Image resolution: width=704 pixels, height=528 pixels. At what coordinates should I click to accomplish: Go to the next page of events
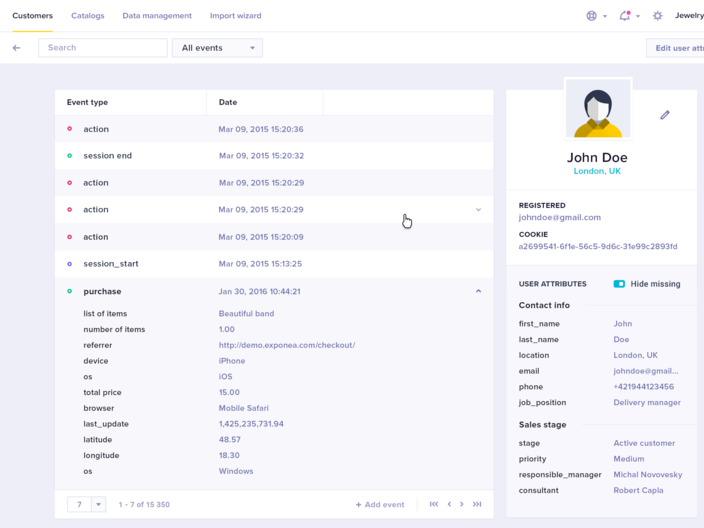(462, 504)
